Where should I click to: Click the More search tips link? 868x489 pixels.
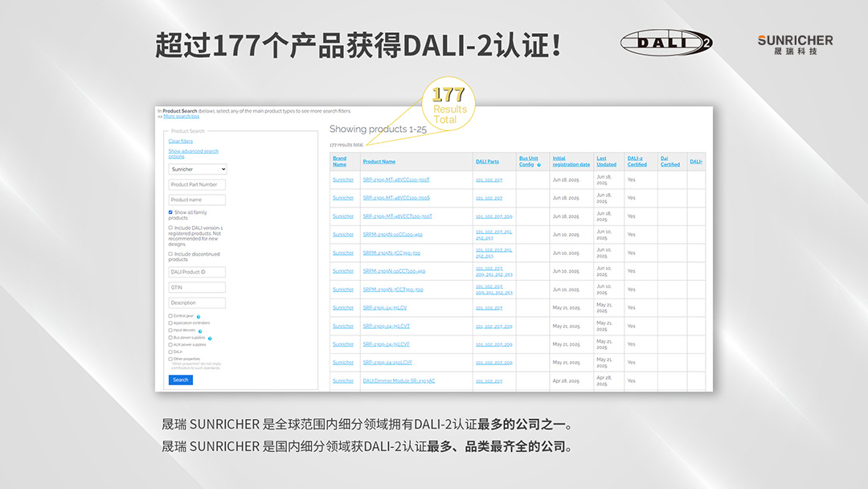coord(183,115)
